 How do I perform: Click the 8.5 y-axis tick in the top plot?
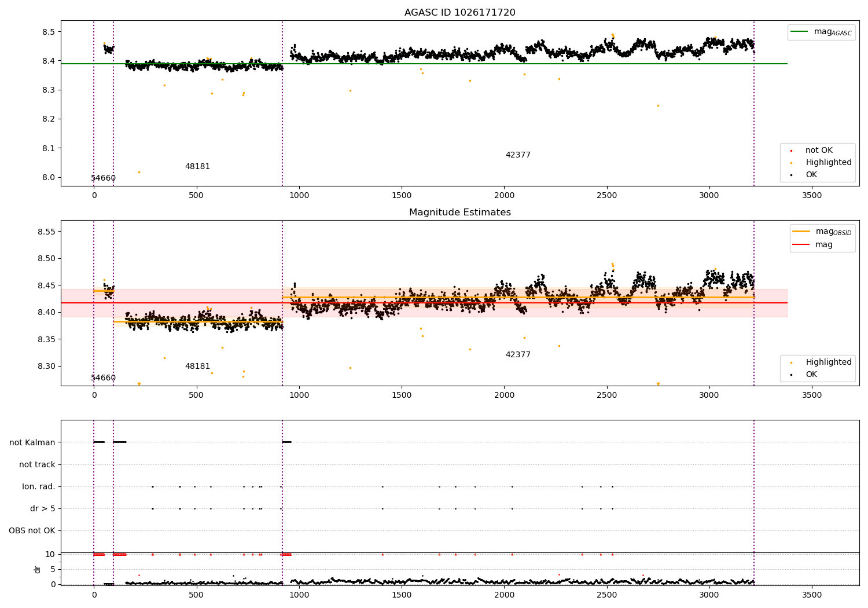[x=48, y=32]
